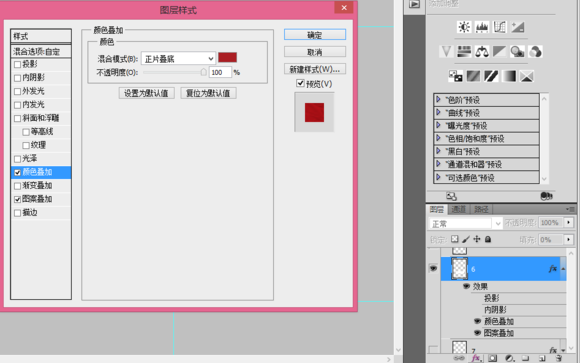580x363 pixels.
Task: Add a Gradient Map adjustment
Action: pyautogui.click(x=509, y=76)
